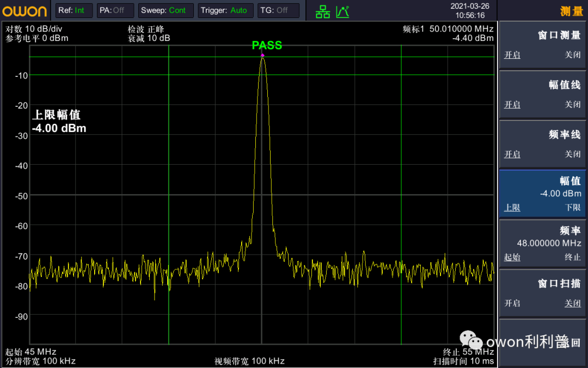Click the Trigger: Auto status box
Viewport: 588px width, 368px height.
226,10
